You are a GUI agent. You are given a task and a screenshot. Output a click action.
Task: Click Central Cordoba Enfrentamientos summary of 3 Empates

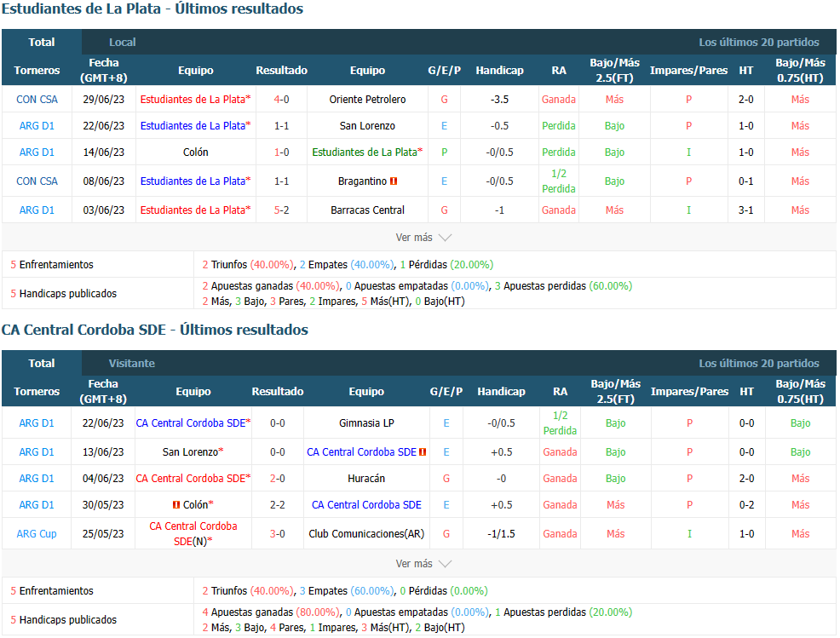(x=346, y=591)
